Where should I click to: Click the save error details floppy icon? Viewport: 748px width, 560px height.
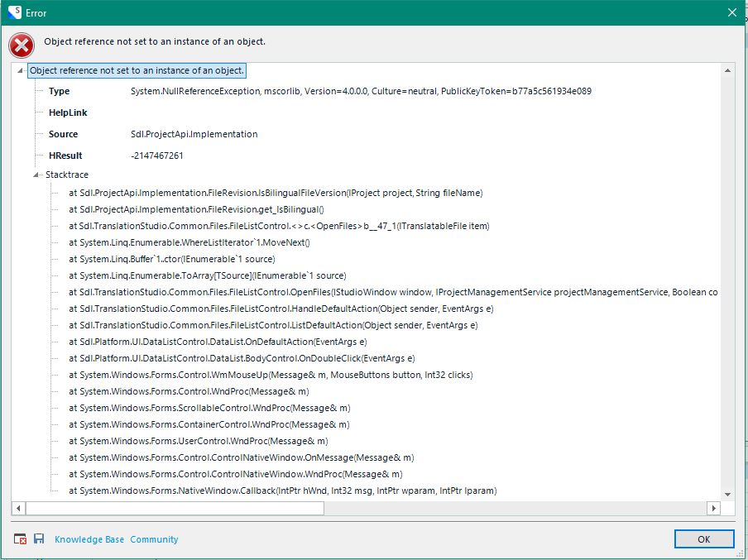pos(39,539)
